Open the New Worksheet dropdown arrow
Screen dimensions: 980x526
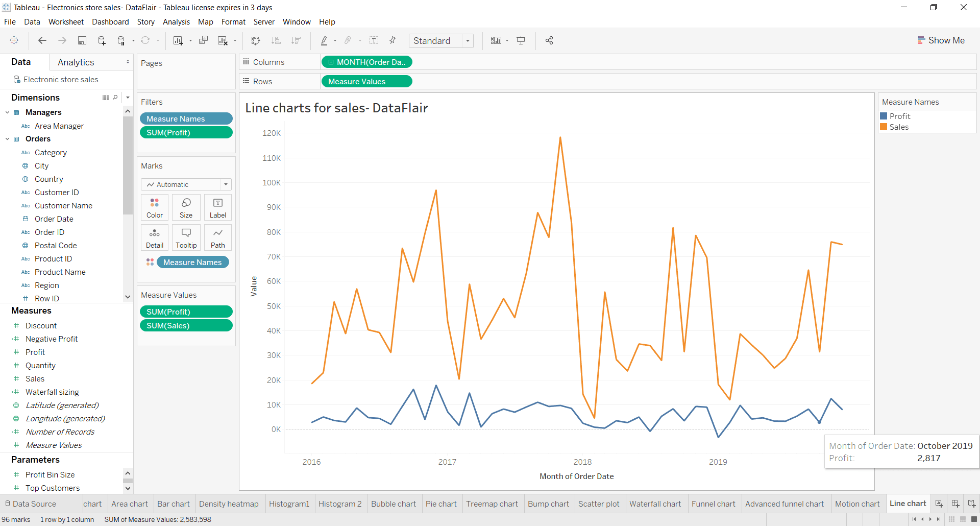[x=190, y=41]
